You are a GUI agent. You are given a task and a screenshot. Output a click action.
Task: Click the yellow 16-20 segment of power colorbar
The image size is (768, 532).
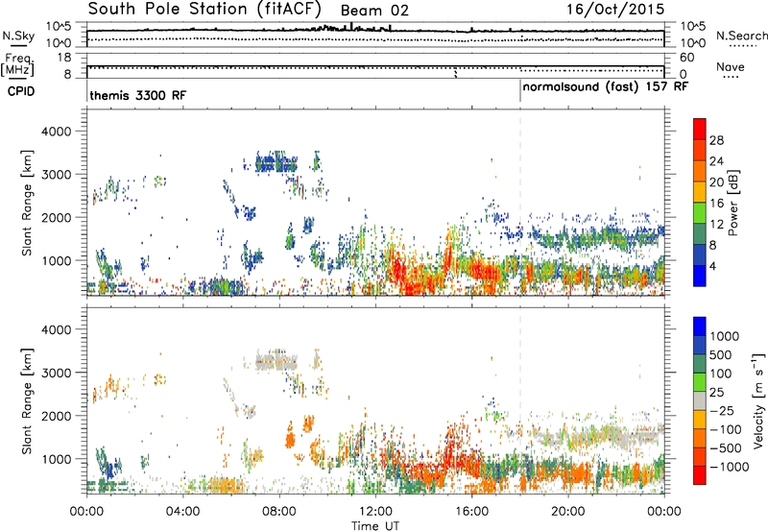[700, 191]
